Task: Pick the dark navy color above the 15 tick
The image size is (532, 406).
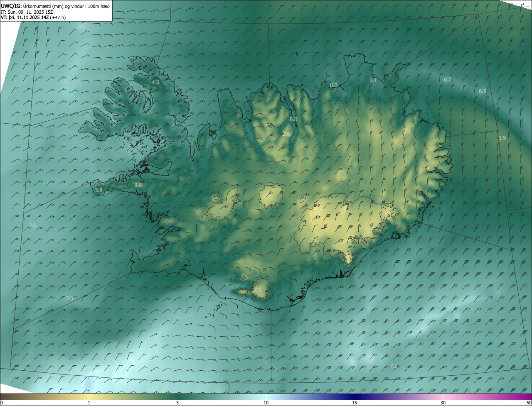Action: tap(355, 397)
